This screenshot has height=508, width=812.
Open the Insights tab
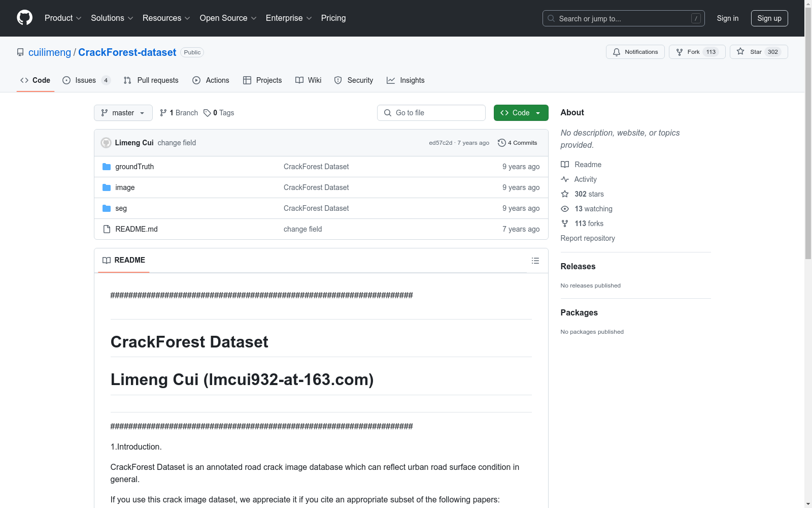pos(405,80)
